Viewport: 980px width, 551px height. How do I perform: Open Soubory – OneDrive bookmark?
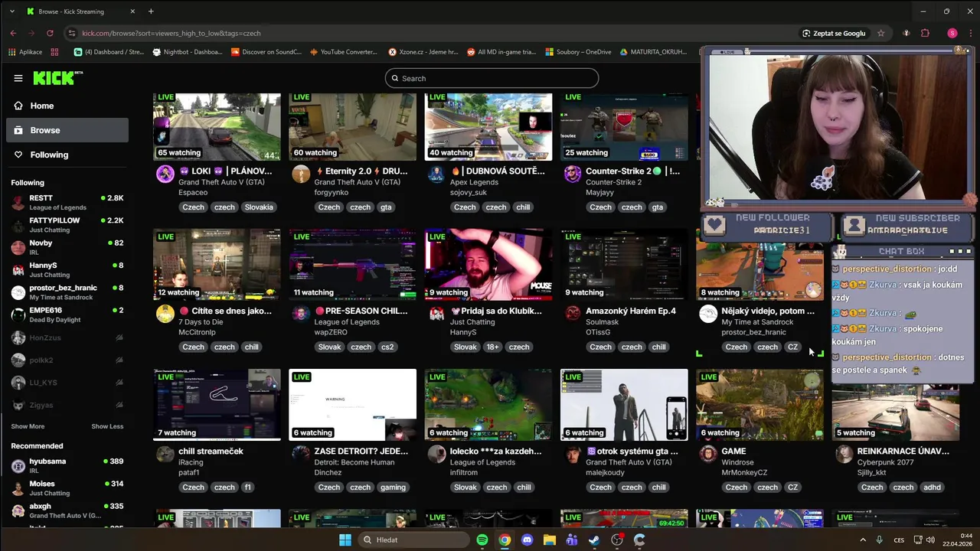(x=578, y=52)
